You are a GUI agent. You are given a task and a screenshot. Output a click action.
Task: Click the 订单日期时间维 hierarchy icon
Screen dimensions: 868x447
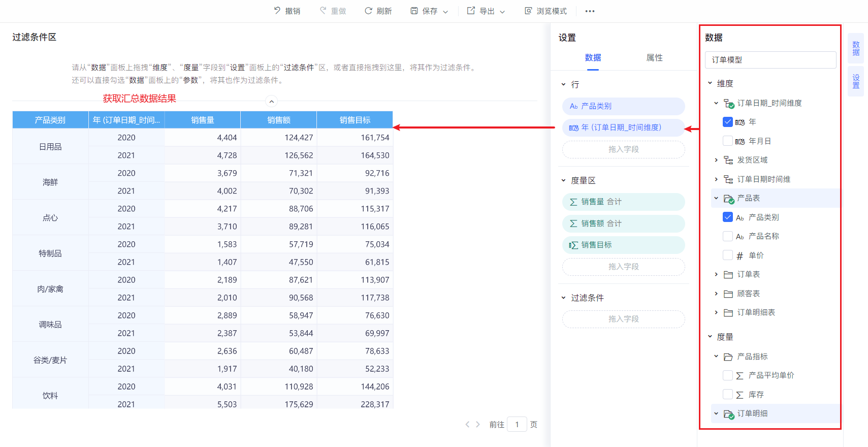[x=728, y=179]
